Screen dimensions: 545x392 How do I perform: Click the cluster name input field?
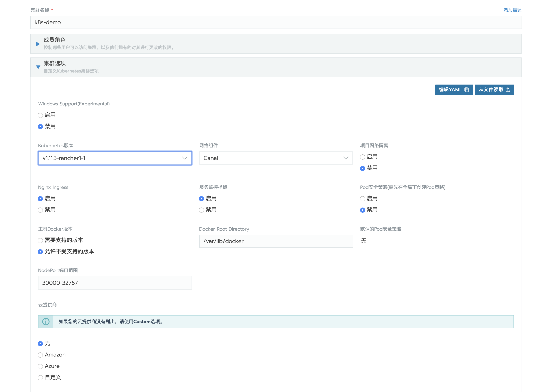[276, 22]
